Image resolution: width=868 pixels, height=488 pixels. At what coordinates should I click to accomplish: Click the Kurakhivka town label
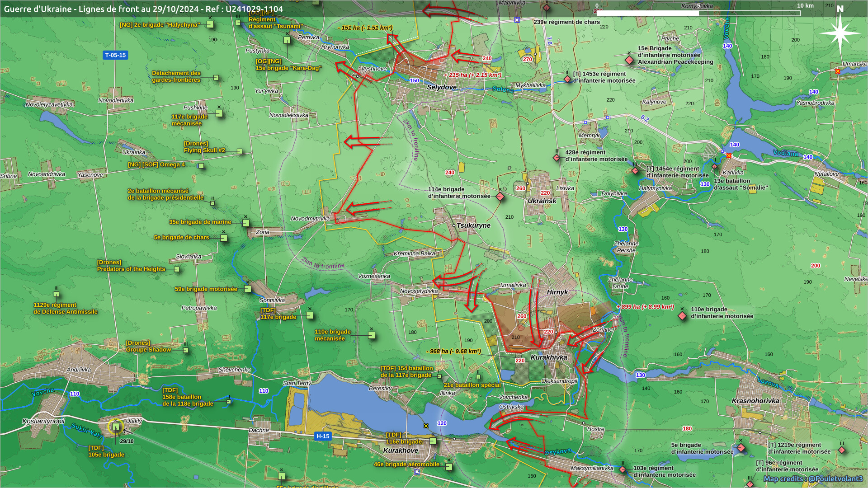click(548, 357)
